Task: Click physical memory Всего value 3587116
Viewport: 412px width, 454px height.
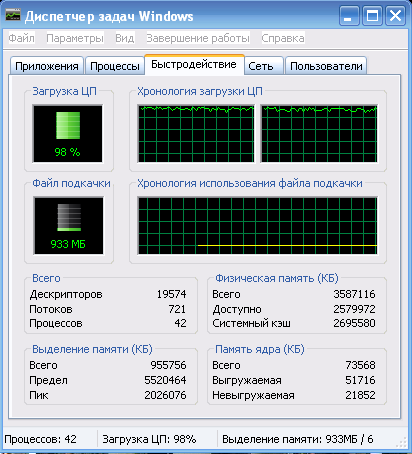Action: [354, 294]
